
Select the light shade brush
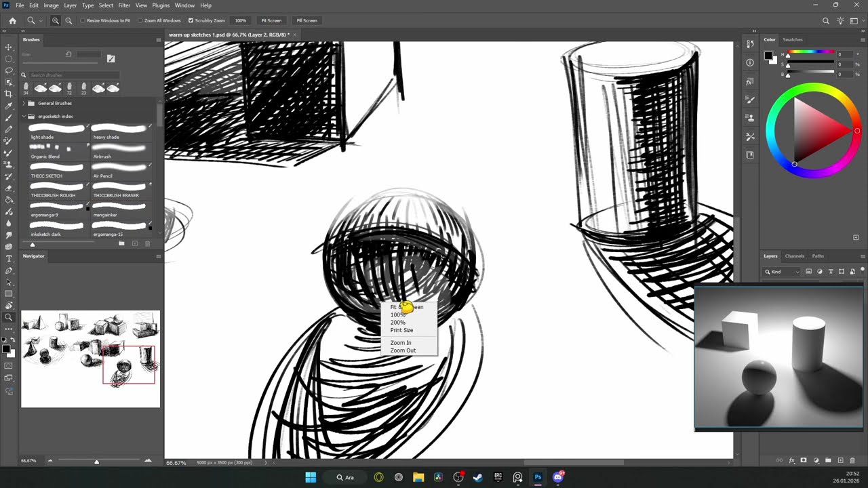point(57,130)
